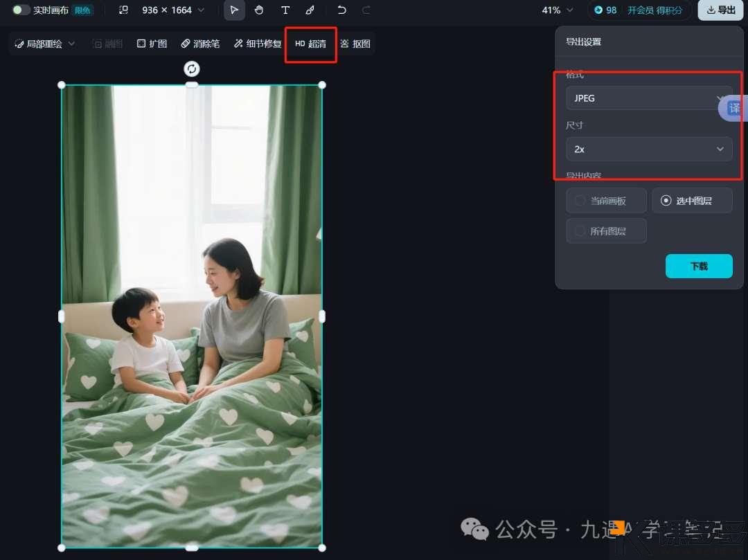Image resolution: width=748 pixels, height=560 pixels.
Task: Select the 当前画板 radio option
Action: pyautogui.click(x=606, y=200)
